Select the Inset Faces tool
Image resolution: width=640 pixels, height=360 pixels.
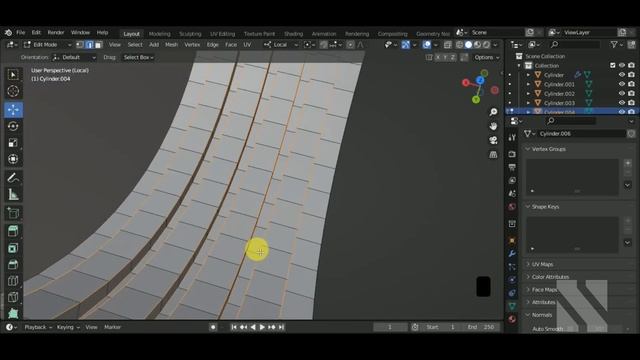click(x=13, y=248)
